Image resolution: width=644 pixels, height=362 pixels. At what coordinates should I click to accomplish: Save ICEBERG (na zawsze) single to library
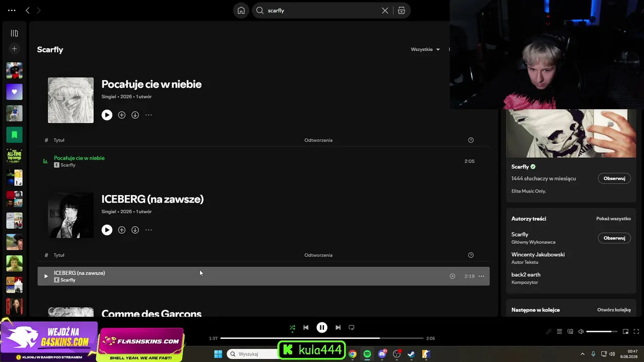tap(121, 230)
